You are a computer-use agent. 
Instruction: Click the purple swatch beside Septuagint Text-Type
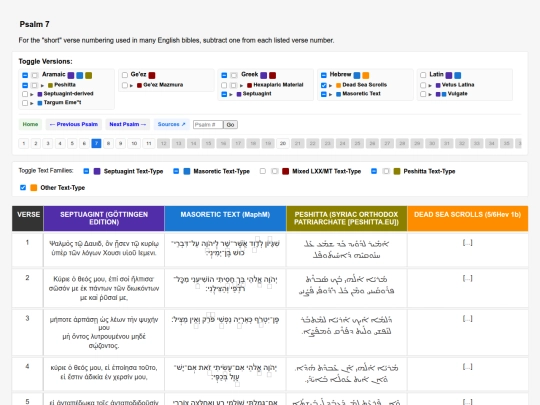(97, 171)
